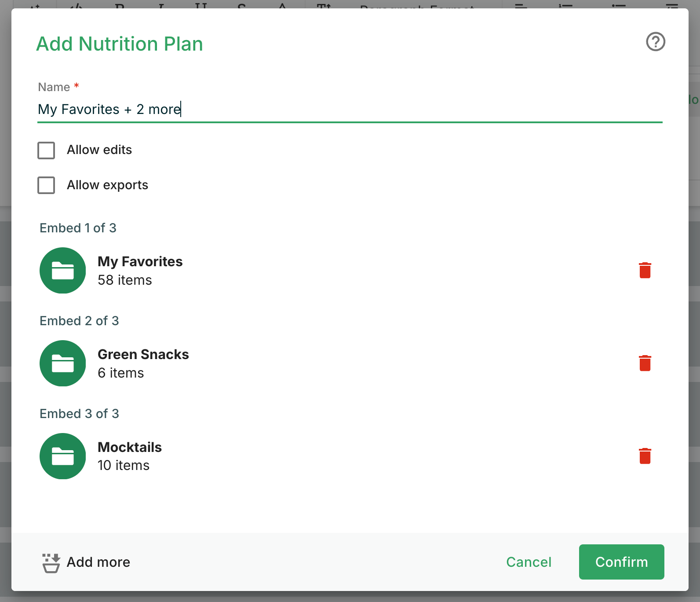
Task: Select the Green Snacks folder icon
Action: 63,363
